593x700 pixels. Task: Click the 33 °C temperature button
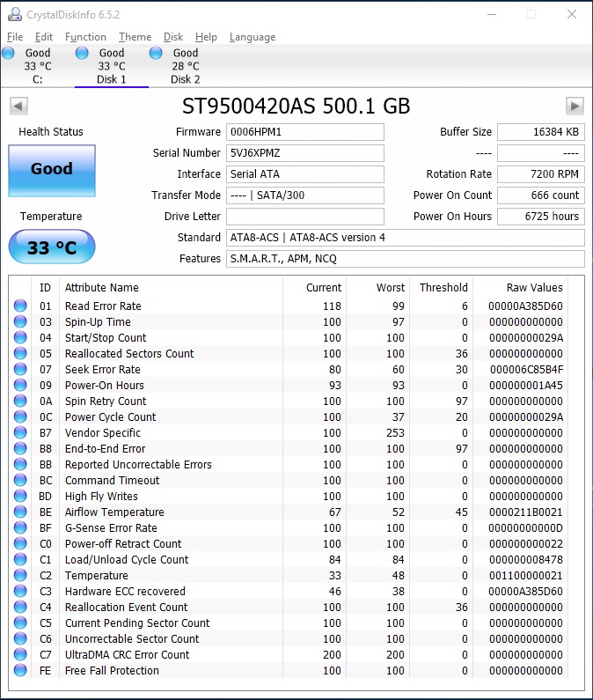click(x=52, y=247)
